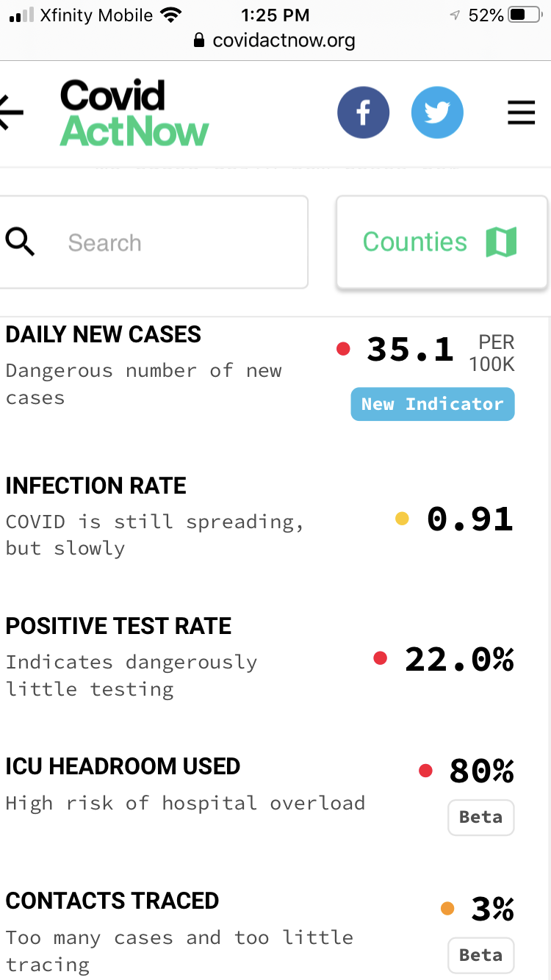Viewport: 551px width, 980px height.
Task: Tap the New Indicator badge
Action: 432,404
